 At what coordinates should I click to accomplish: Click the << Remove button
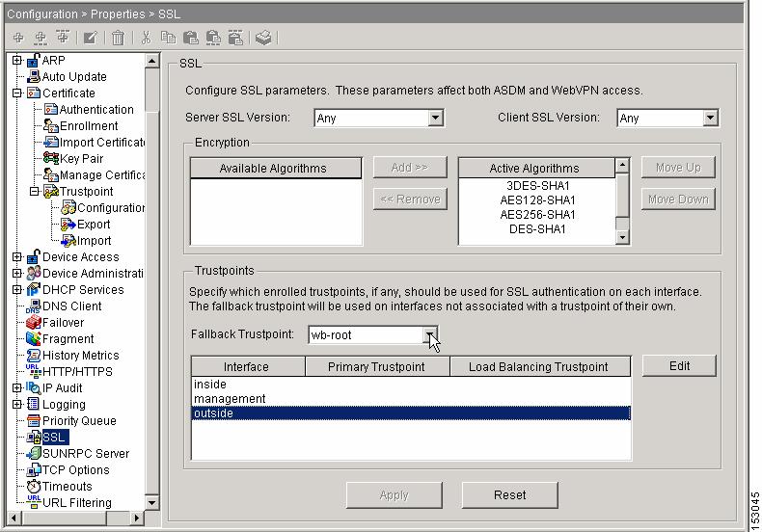coord(410,199)
